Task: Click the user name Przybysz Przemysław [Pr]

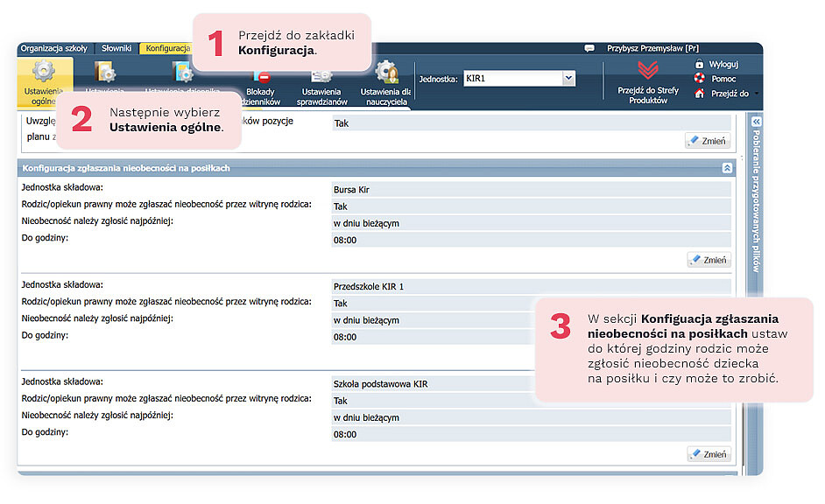Action: pyautogui.click(x=652, y=48)
